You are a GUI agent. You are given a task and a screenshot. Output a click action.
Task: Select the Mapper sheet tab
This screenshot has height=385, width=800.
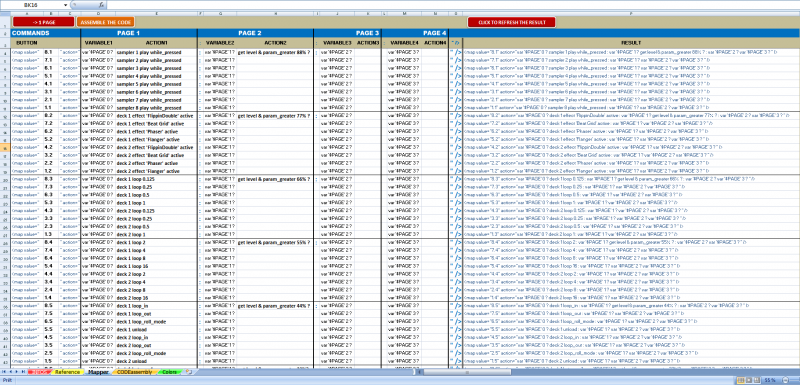pos(98,372)
